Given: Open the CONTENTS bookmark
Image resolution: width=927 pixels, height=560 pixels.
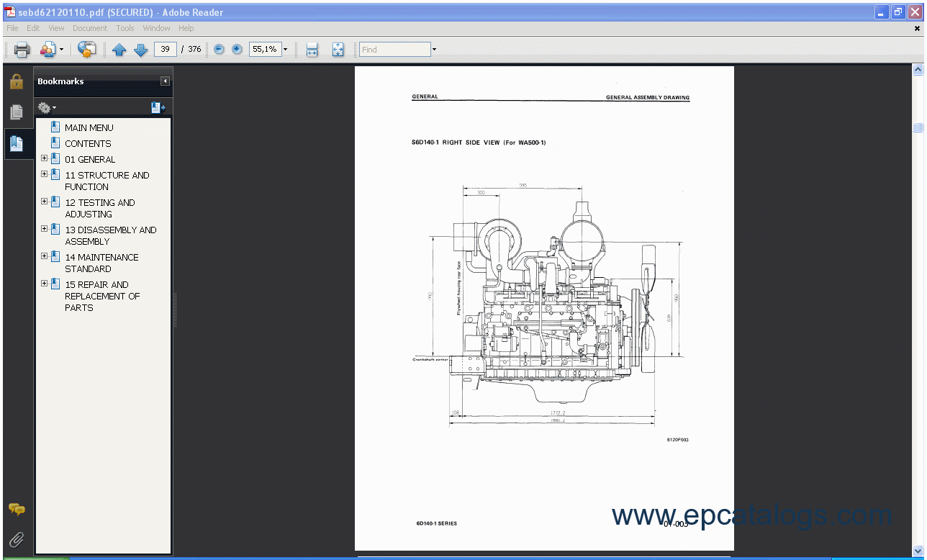Looking at the screenshot, I should pyautogui.click(x=88, y=143).
